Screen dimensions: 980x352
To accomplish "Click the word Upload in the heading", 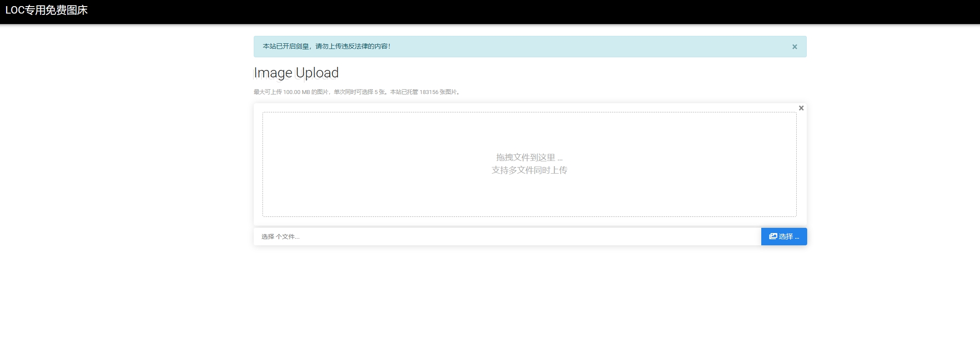I will [317, 73].
